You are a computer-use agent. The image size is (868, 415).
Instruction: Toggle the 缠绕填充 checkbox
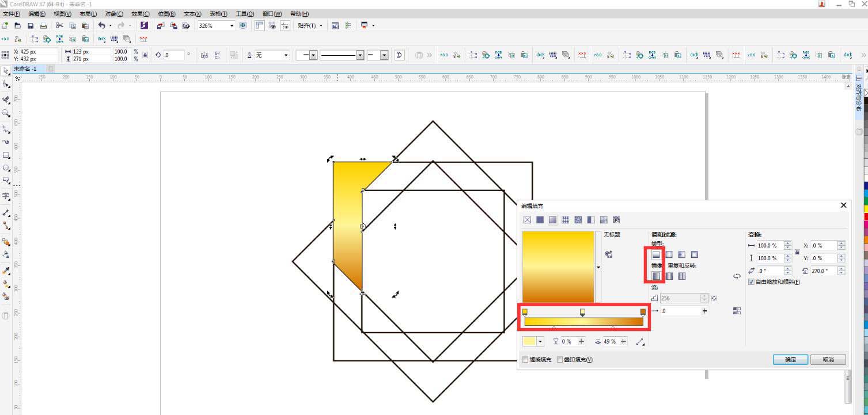(x=525, y=360)
